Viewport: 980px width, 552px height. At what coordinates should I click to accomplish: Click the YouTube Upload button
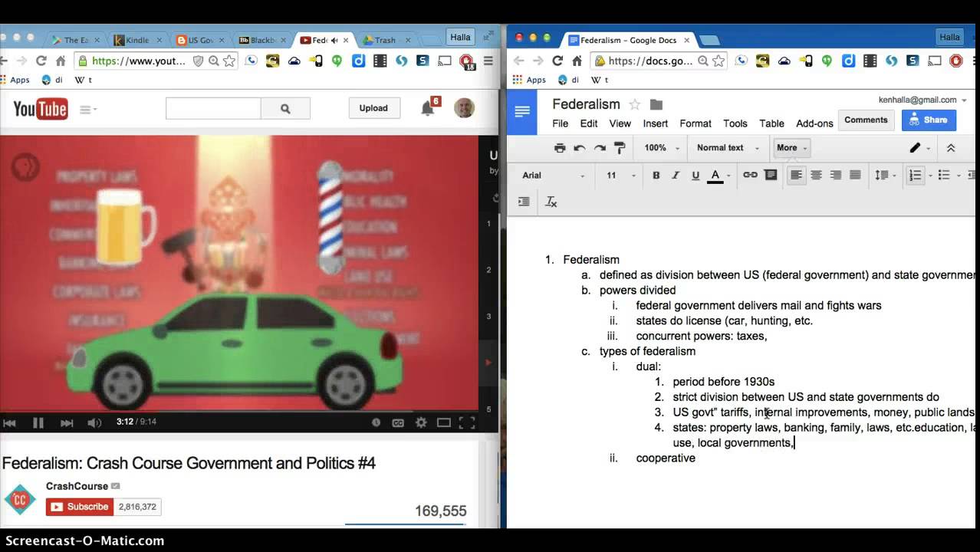[373, 108]
